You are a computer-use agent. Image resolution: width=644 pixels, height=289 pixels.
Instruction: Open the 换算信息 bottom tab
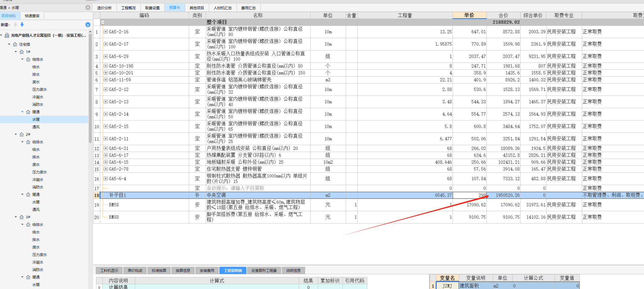[183, 270]
